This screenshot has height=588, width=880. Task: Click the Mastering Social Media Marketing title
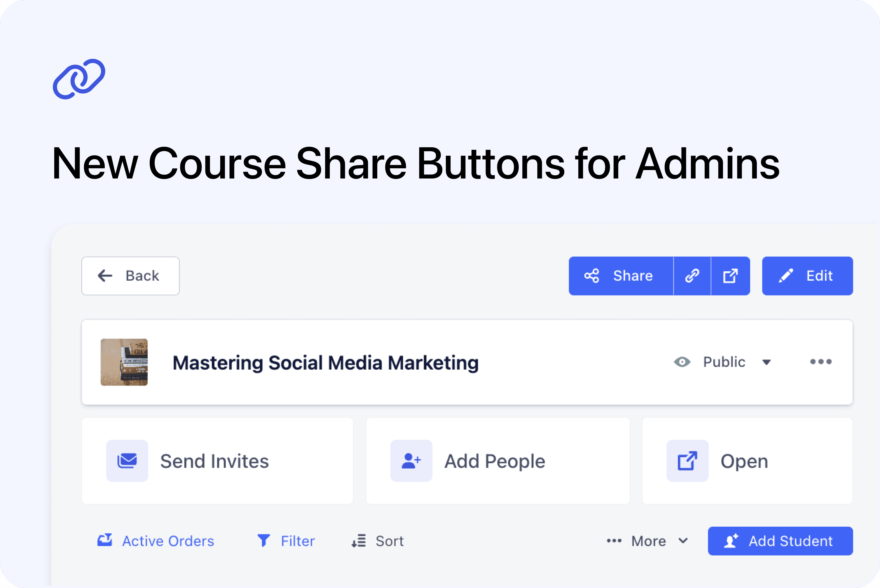click(x=326, y=363)
